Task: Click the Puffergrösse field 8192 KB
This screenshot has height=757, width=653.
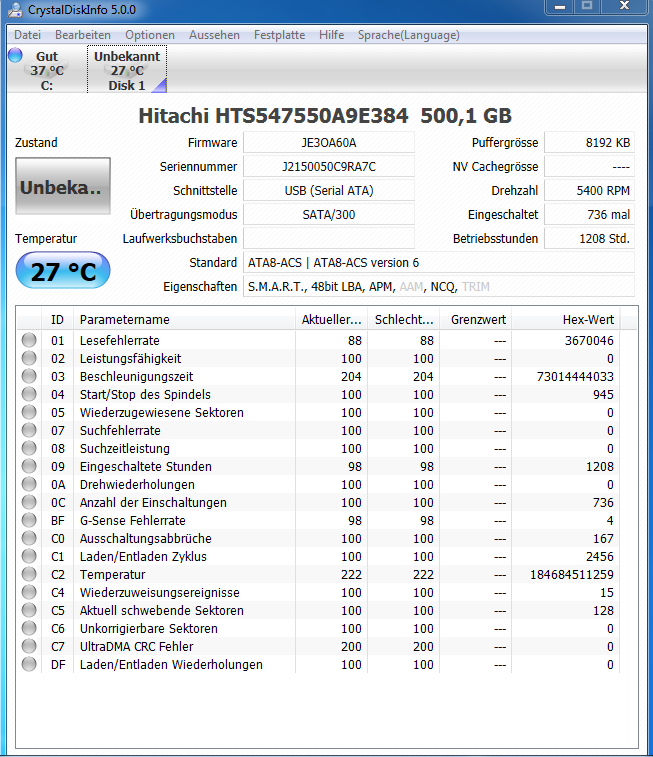Action: pos(589,142)
